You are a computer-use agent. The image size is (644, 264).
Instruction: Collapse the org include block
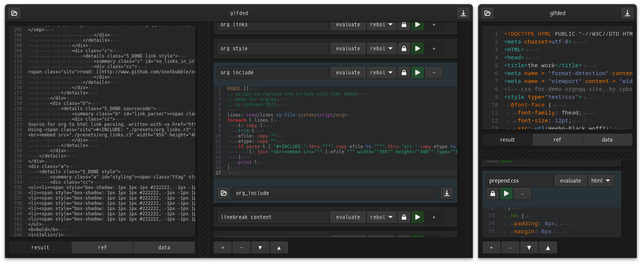434,72
